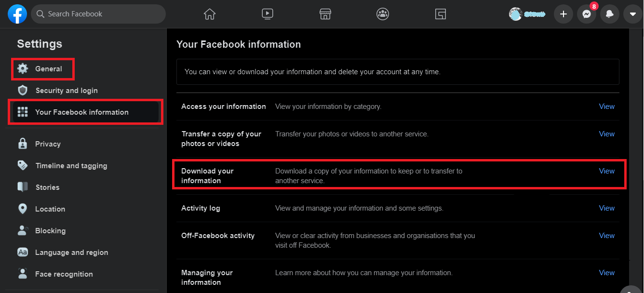
Task: Open the Gaming icon
Action: point(440,14)
